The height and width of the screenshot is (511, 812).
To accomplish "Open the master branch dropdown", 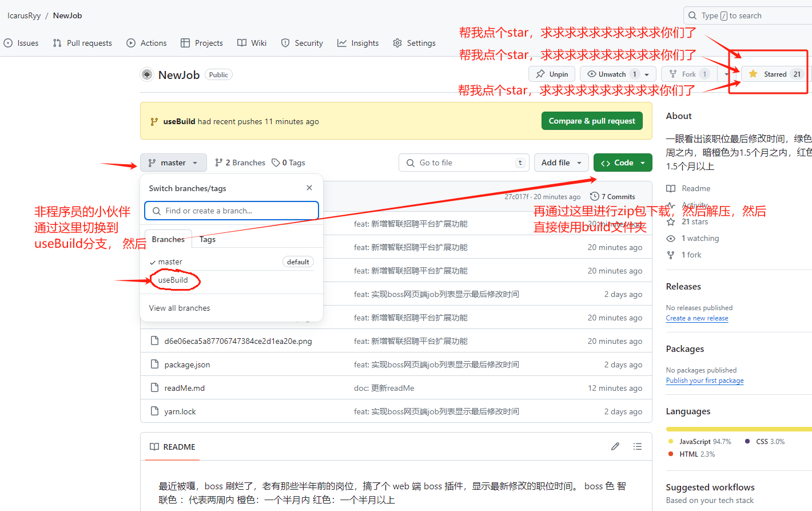I will (173, 163).
